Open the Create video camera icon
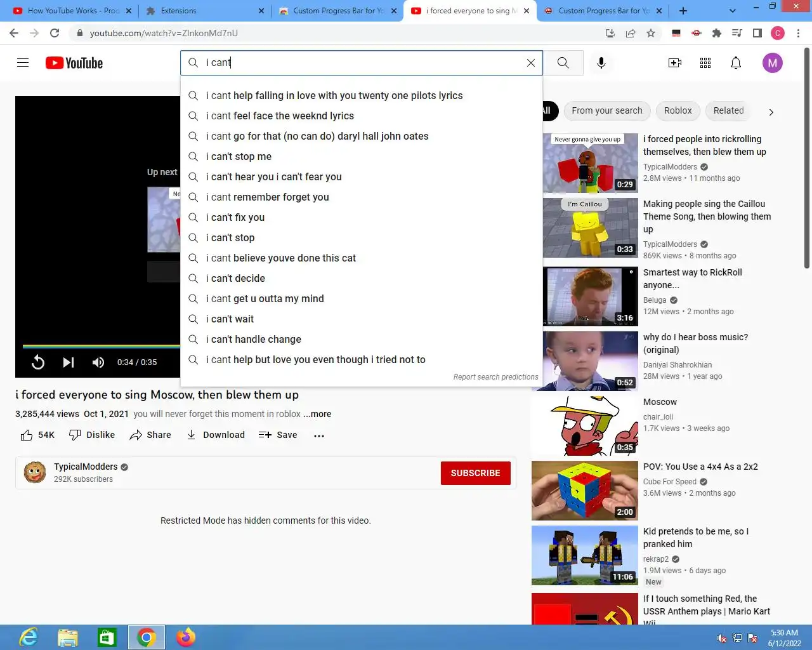 coord(675,63)
